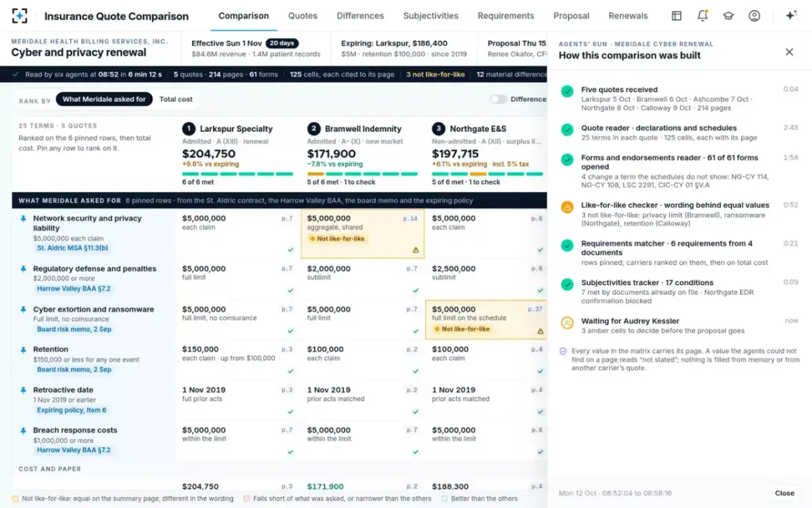
Task: Switch to the Proposal tab
Action: pos(571,16)
